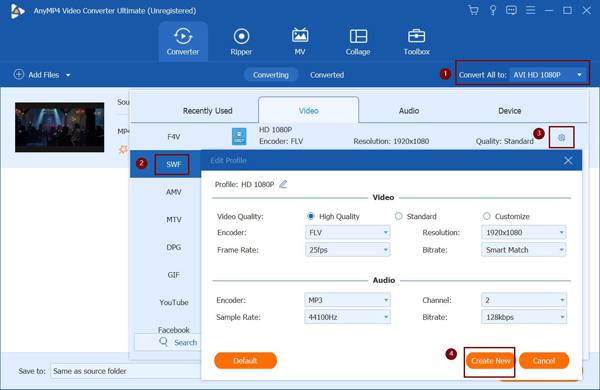Select SWF format in list
Viewport: 600px width, 390px height.
[x=173, y=164]
